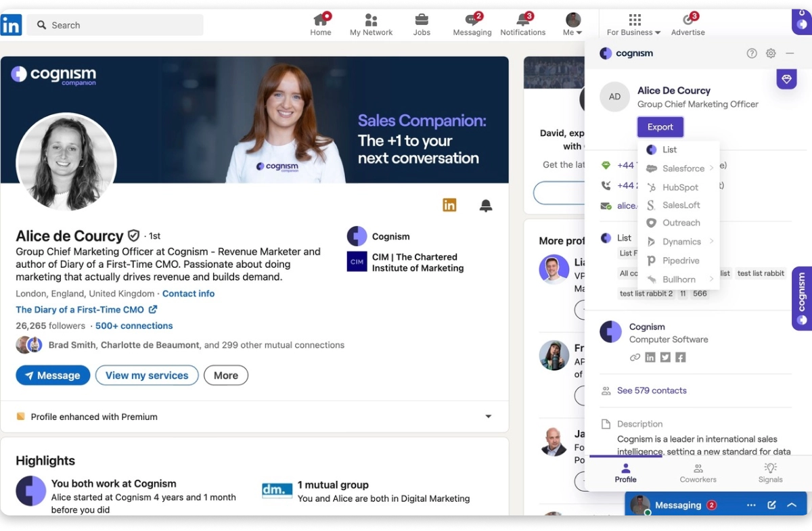Open Notifications bell in navbar

pyautogui.click(x=523, y=24)
